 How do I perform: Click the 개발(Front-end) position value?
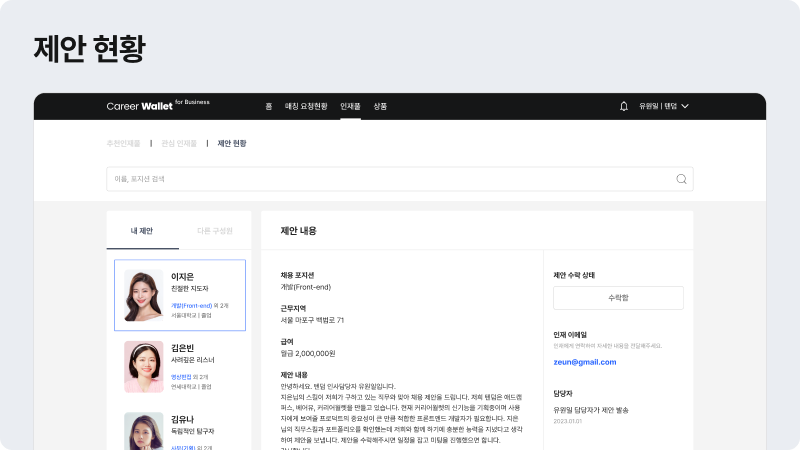pyautogui.click(x=306, y=287)
